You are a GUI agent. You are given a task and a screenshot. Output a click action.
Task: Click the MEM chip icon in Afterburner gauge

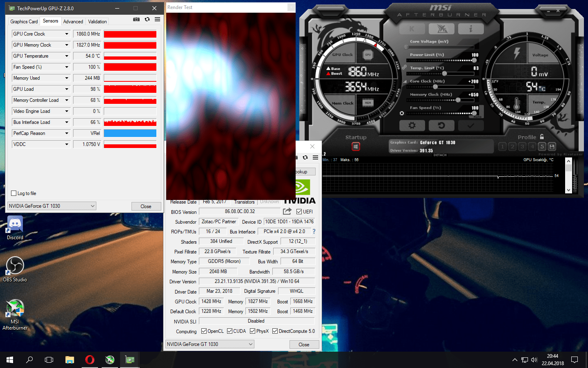point(368,103)
